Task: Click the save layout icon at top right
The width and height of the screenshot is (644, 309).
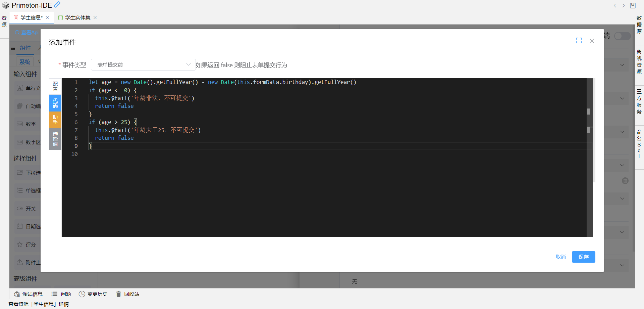Action: (x=633, y=5)
